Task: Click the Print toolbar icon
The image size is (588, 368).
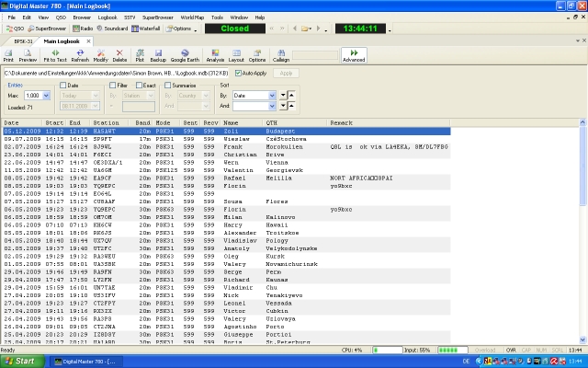Action: click(8, 55)
